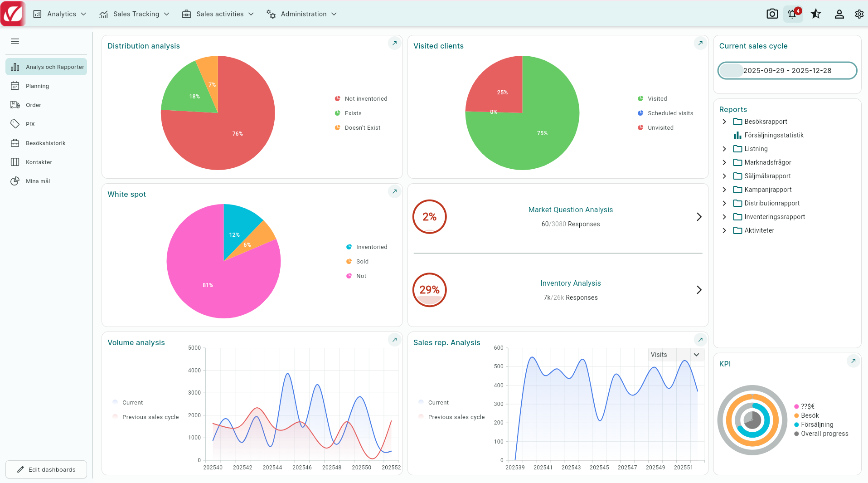868x483 pixels.
Task: Open Försäljningsstatistik report
Action: click(x=774, y=135)
